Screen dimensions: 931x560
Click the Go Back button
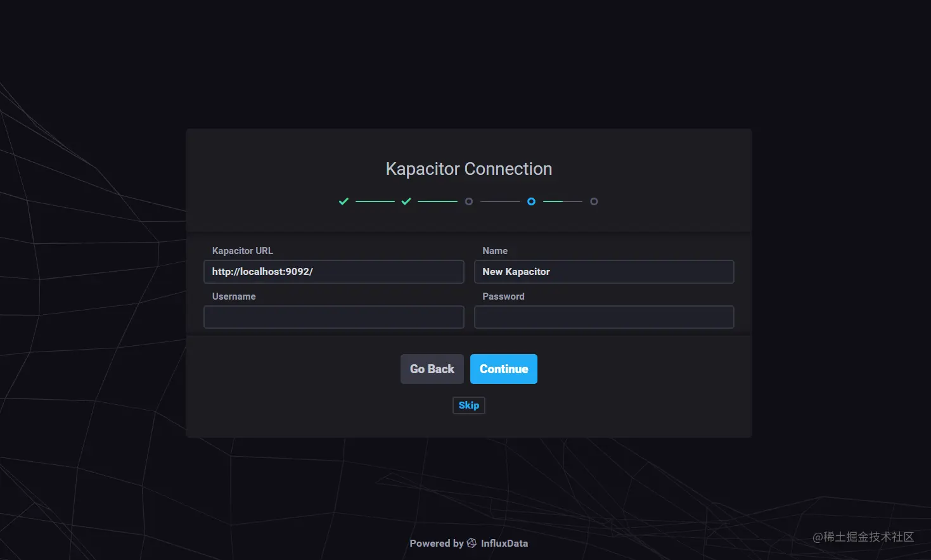(432, 369)
